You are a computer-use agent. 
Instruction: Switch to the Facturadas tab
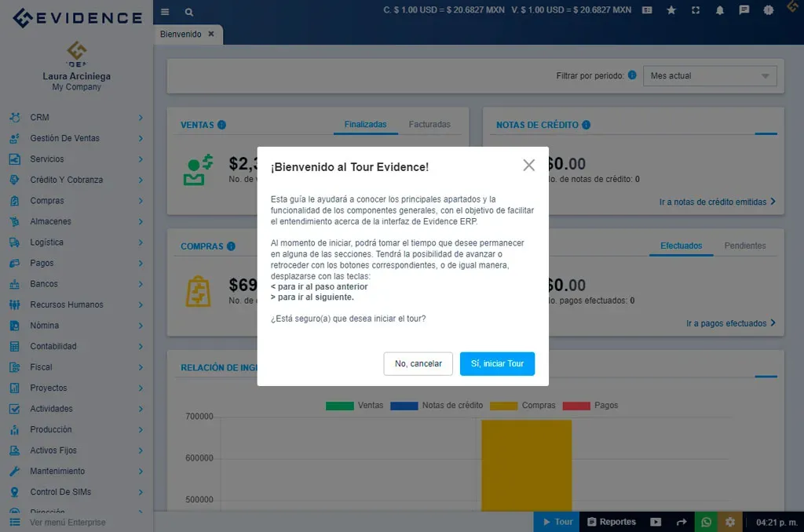click(429, 125)
